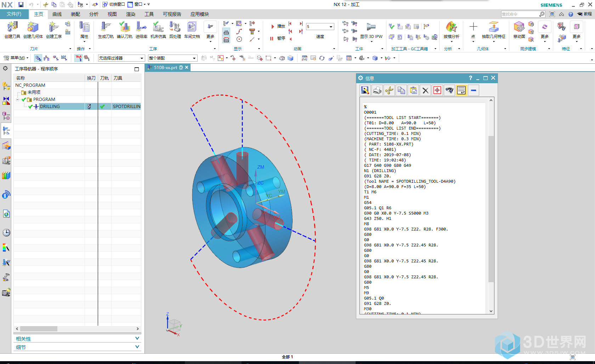Open the selection filter dropdown (无选择过滤器)
This screenshot has width=595, height=364.
[121, 58]
